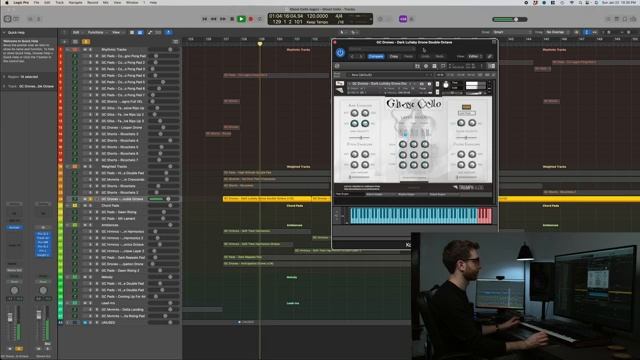Click the Copy button in plugin header

tap(393, 56)
